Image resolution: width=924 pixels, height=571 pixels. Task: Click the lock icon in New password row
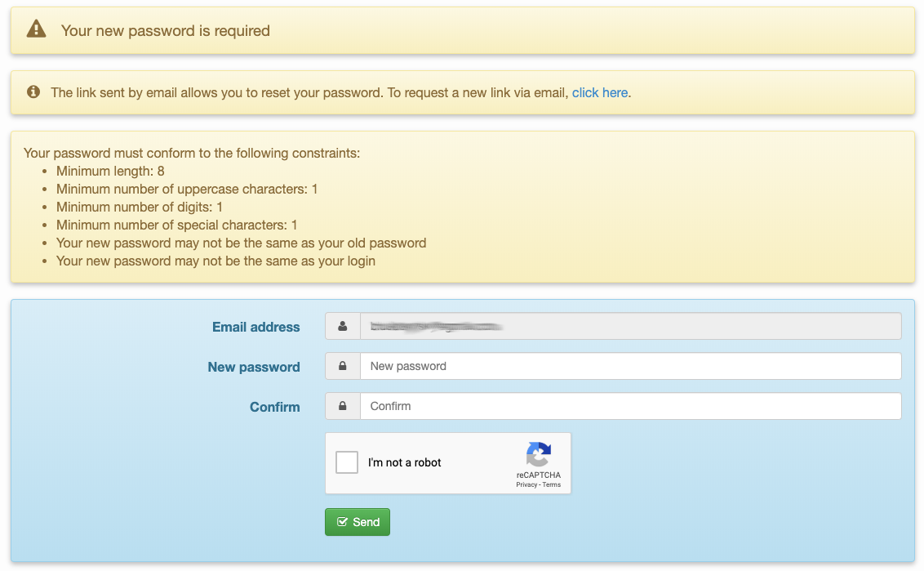click(343, 367)
